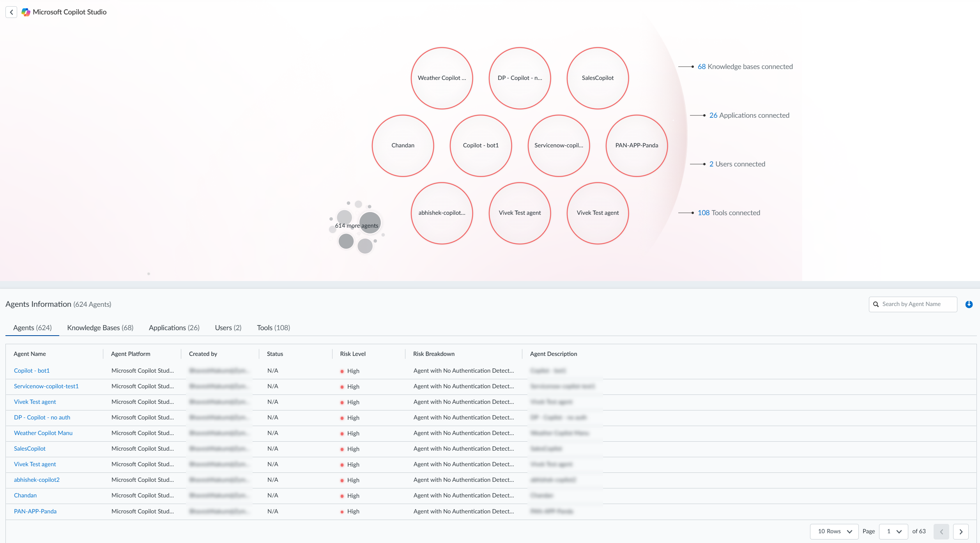Switch to Applications (26) tab

point(174,328)
